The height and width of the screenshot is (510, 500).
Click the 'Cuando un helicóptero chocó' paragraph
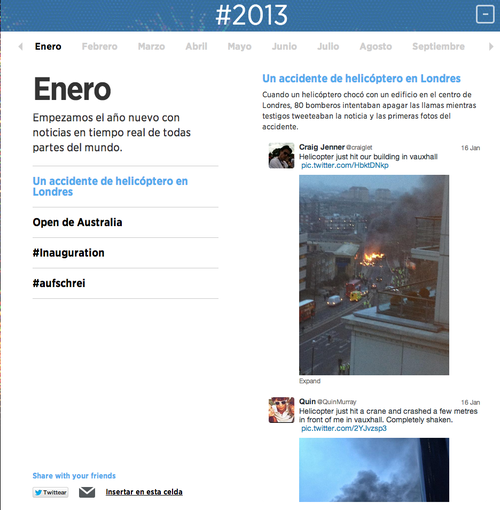tap(369, 111)
